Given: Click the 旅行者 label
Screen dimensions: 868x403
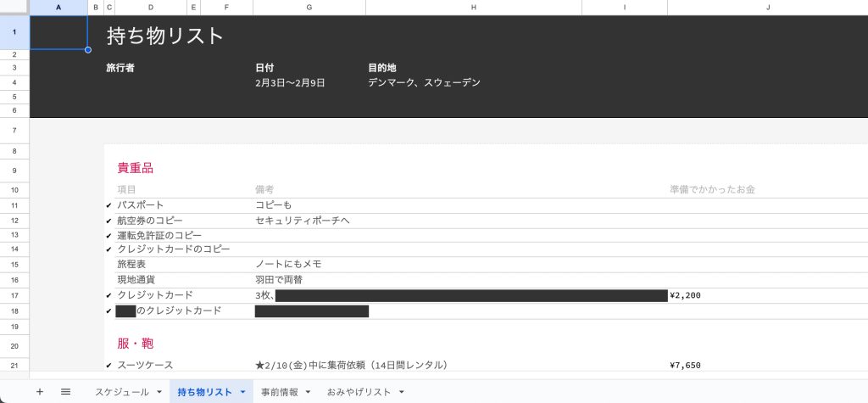Looking at the screenshot, I should click(x=120, y=68).
